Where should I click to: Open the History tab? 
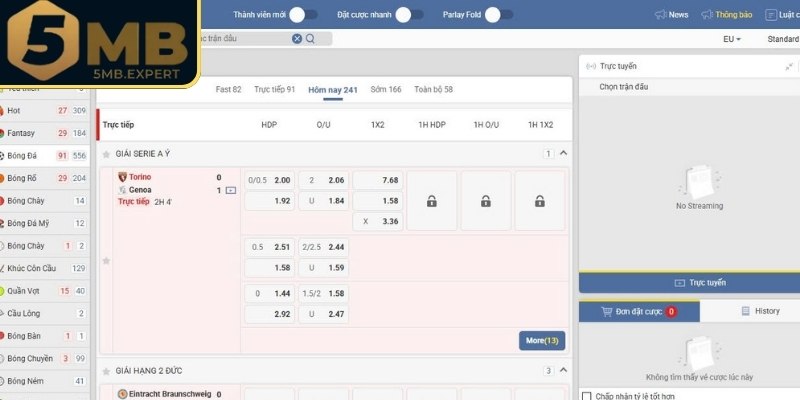[759, 311]
